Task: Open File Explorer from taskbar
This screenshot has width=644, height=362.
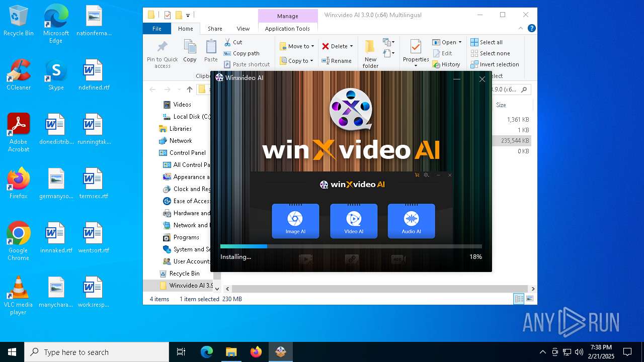Action: tap(231, 352)
